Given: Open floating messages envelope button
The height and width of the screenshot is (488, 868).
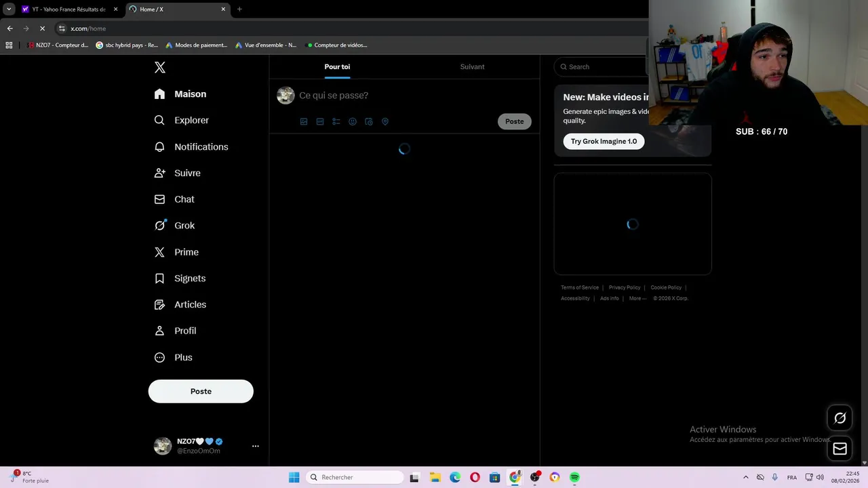Looking at the screenshot, I should 840,449.
